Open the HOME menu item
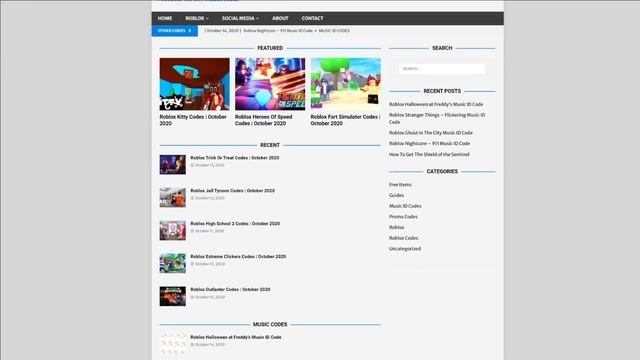 point(164,18)
